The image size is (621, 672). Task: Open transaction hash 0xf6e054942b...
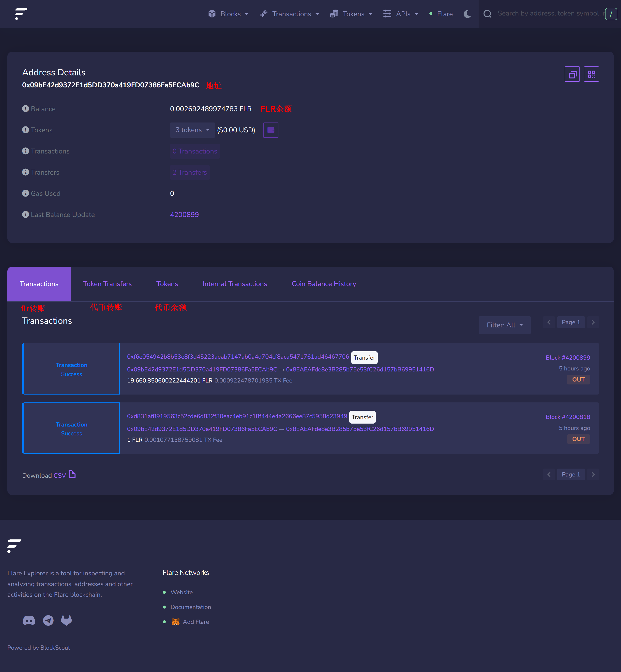(x=238, y=356)
